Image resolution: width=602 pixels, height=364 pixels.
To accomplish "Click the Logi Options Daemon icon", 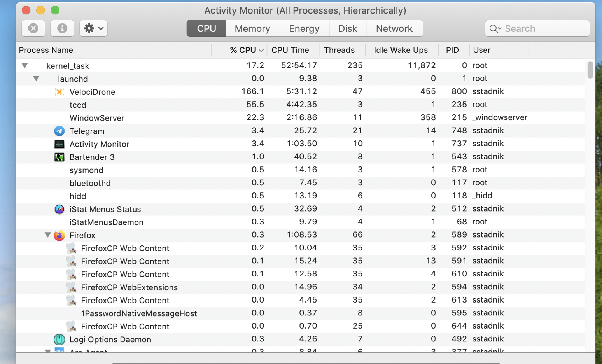I will [59, 339].
